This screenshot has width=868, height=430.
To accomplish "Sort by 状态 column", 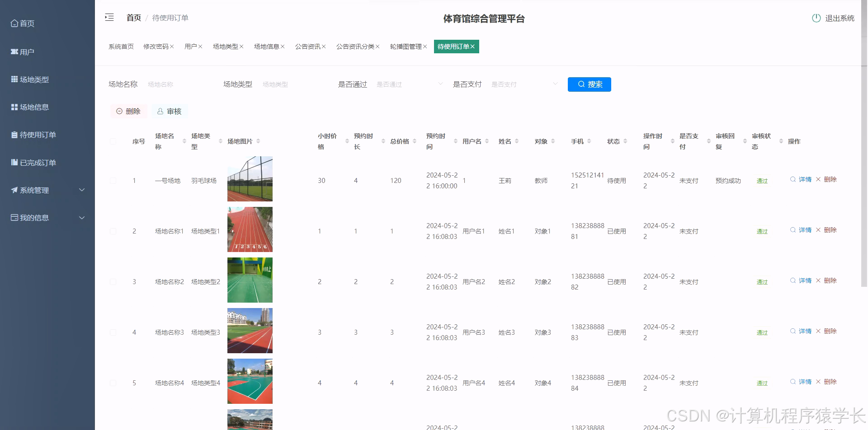I will tap(625, 141).
